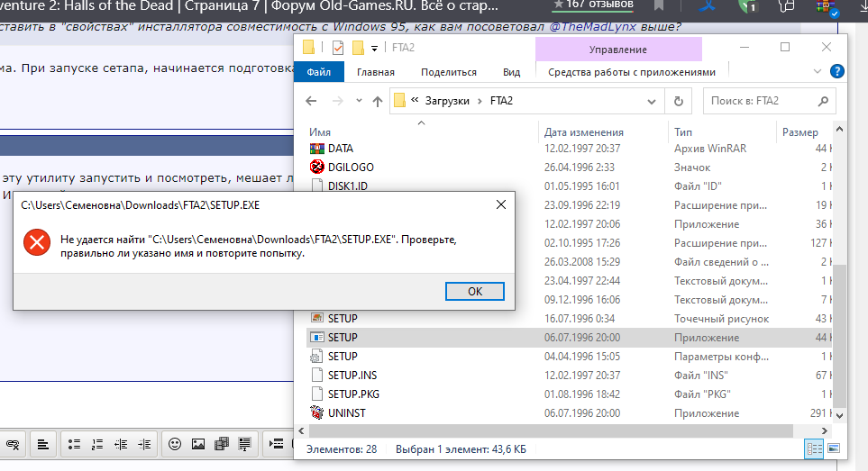Click the magnifier icon in the search box

click(x=823, y=101)
